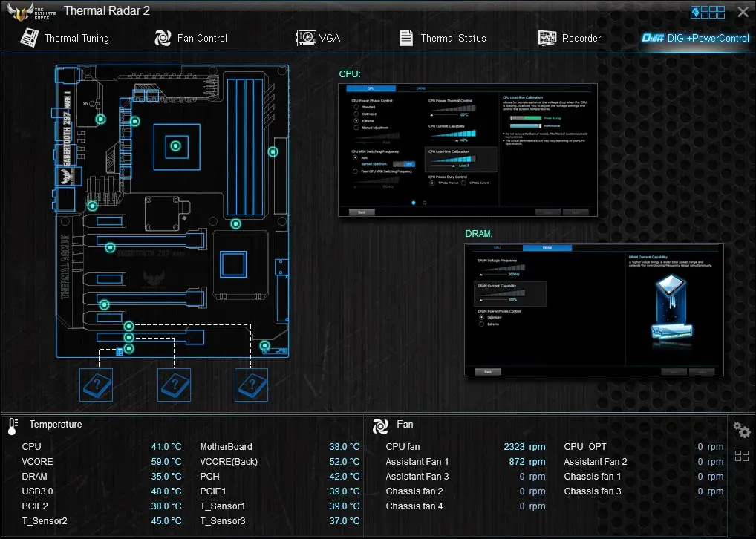Click the window layout switcher icon at top right
756x539 pixels.
(708, 12)
